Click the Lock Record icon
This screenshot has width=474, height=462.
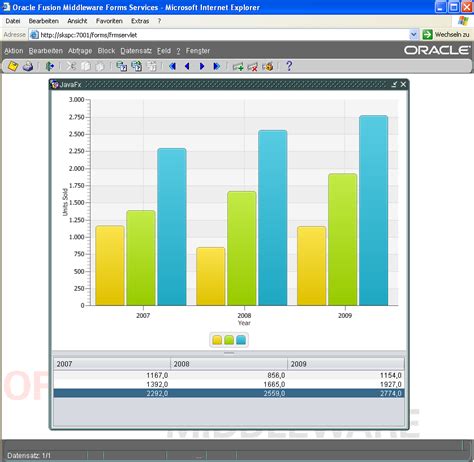[x=267, y=67]
